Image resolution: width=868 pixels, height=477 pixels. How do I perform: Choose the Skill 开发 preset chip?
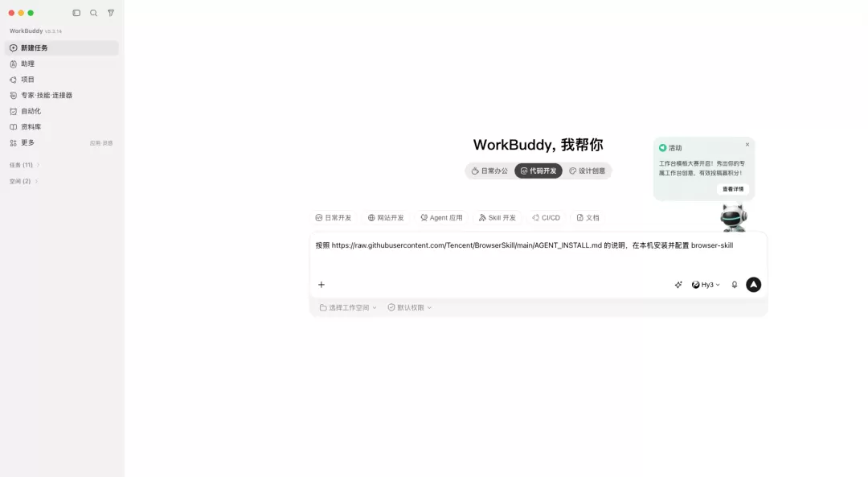tap(497, 218)
